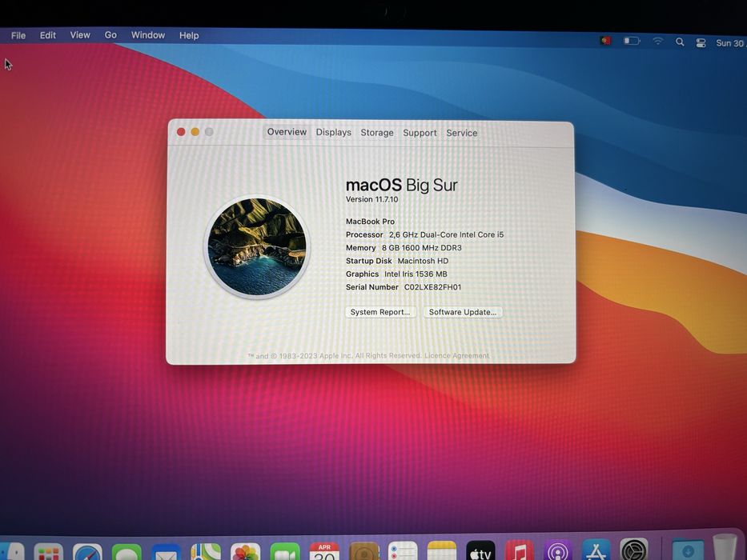
Task: Click the System Report... button
Action: [x=380, y=312]
